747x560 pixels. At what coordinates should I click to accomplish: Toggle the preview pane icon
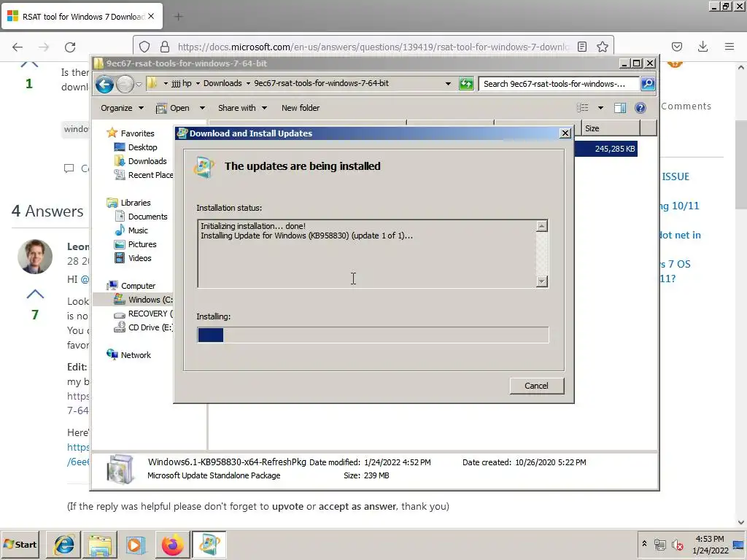pos(620,108)
